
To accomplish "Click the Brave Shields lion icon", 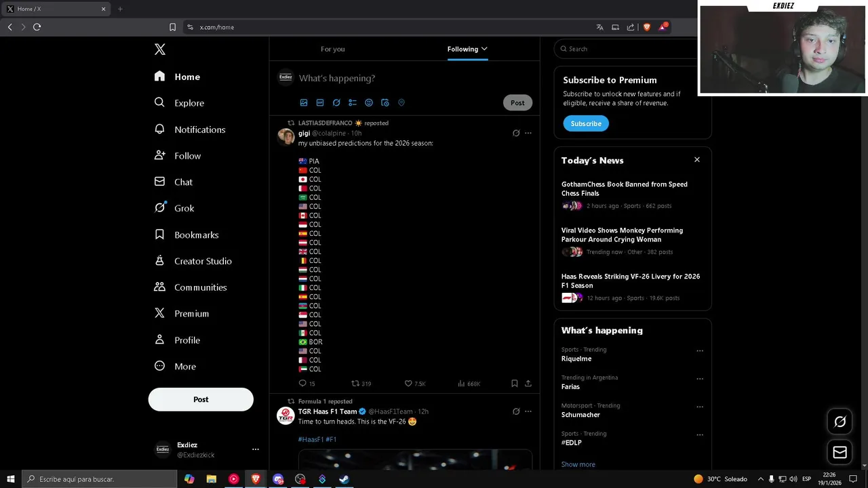I will point(646,27).
